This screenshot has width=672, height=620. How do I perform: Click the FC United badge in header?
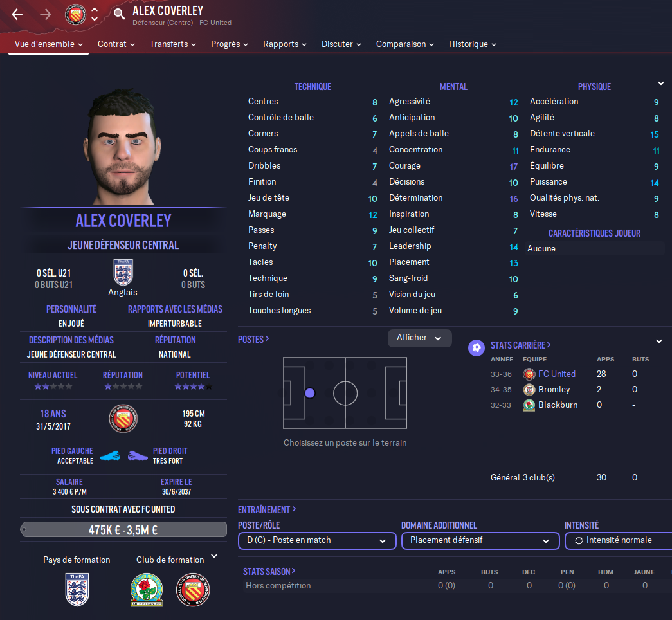75,14
